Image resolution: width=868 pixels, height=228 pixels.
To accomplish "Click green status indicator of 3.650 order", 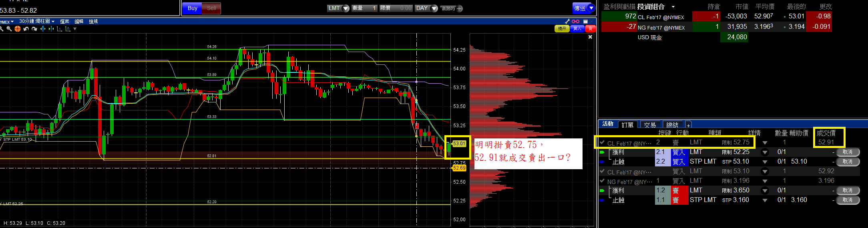I will 602,190.
